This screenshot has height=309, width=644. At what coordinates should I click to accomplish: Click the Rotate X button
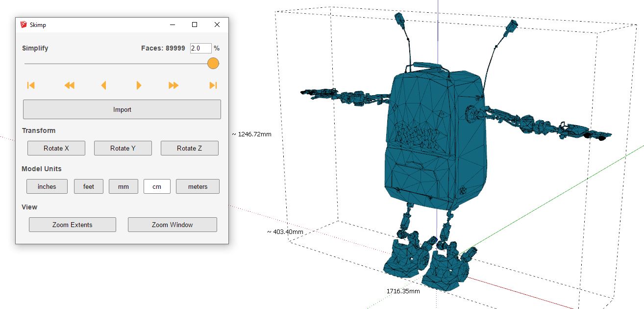[x=56, y=148]
